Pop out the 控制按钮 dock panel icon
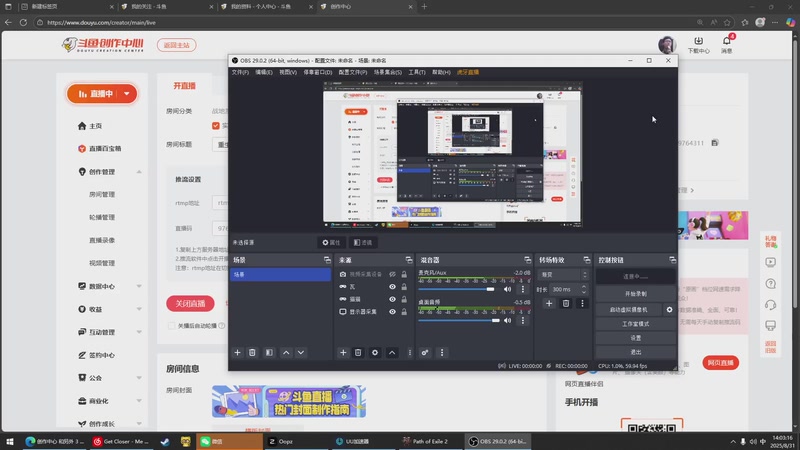 click(672, 260)
